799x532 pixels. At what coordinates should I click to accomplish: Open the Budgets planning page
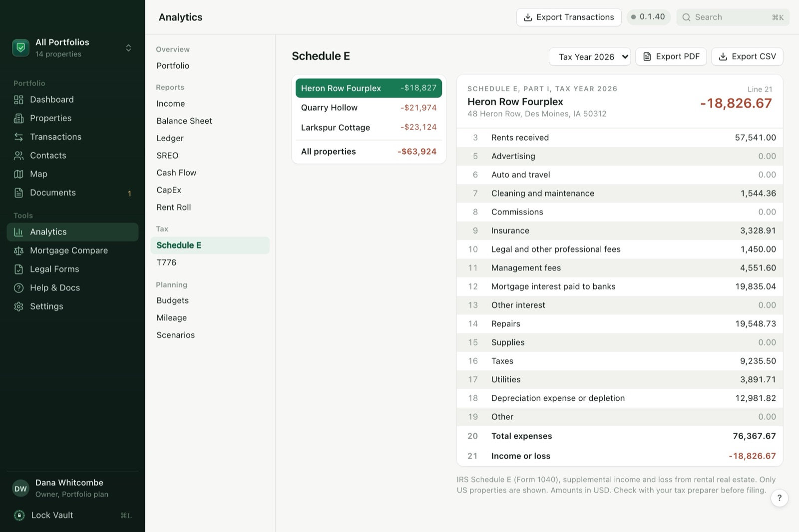point(210,300)
